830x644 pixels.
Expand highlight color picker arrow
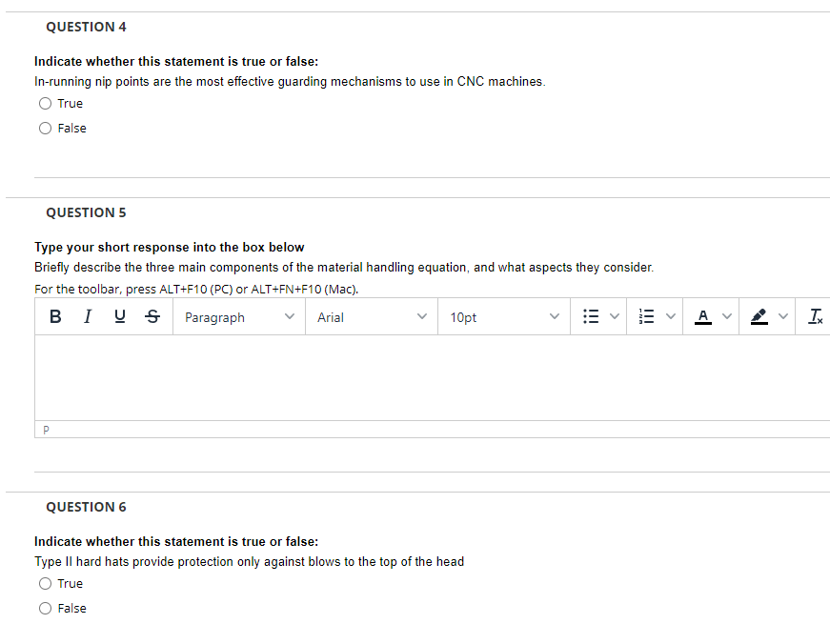[783, 316]
